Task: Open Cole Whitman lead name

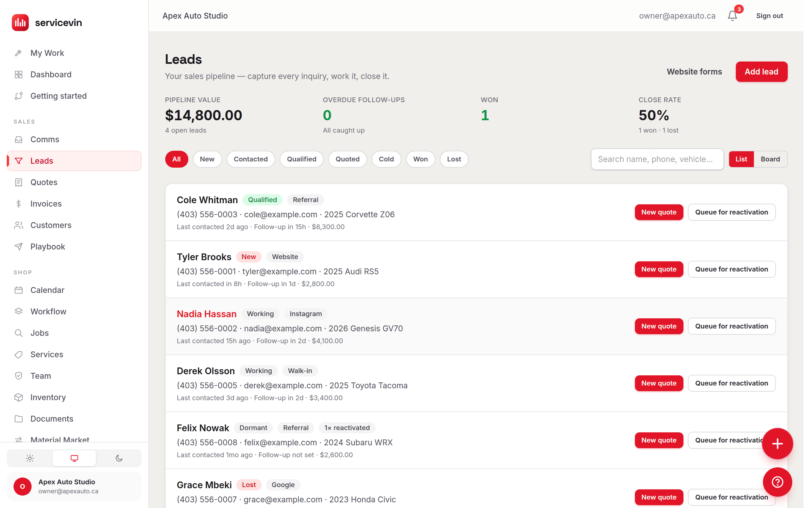Action: 207,200
